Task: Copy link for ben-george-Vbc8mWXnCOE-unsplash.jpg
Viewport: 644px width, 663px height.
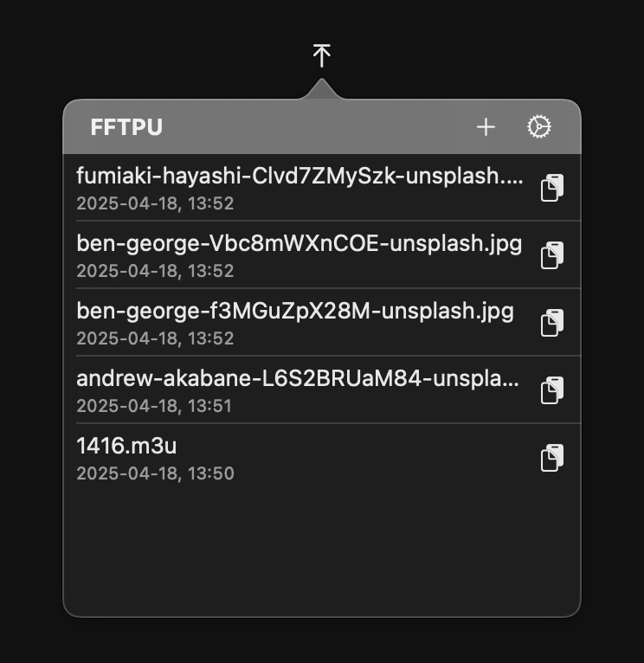Action: point(552,255)
